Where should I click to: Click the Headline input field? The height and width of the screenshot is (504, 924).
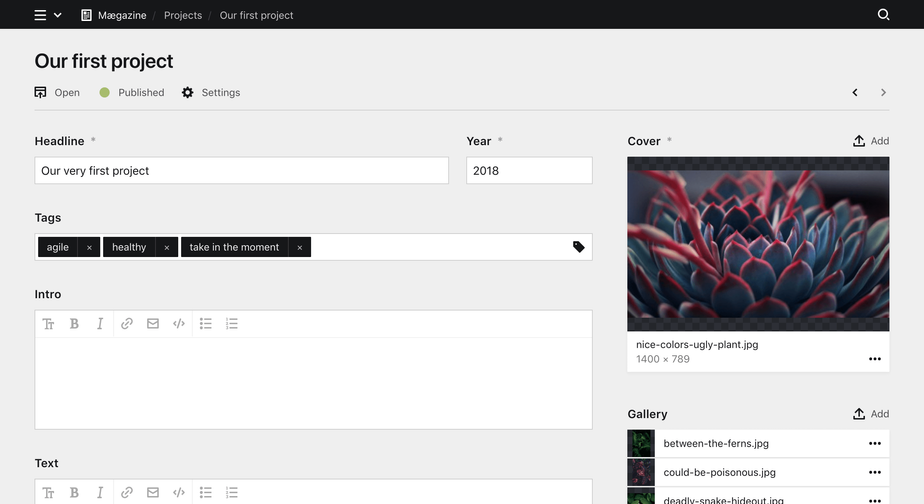click(241, 171)
